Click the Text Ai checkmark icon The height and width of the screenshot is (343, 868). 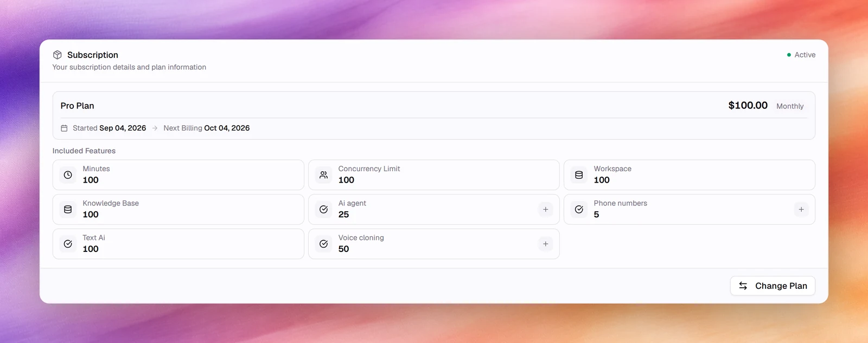click(x=68, y=244)
